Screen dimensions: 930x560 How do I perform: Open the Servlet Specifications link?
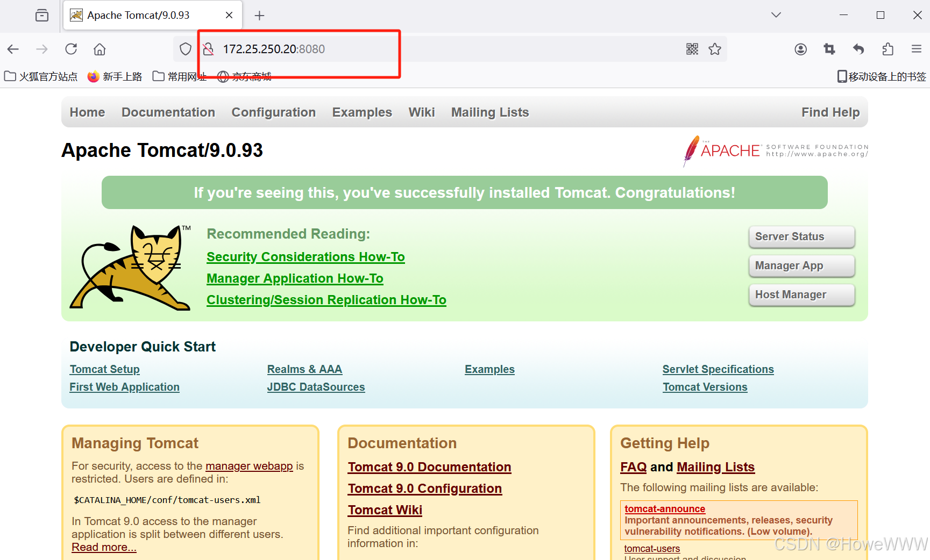tap(718, 369)
